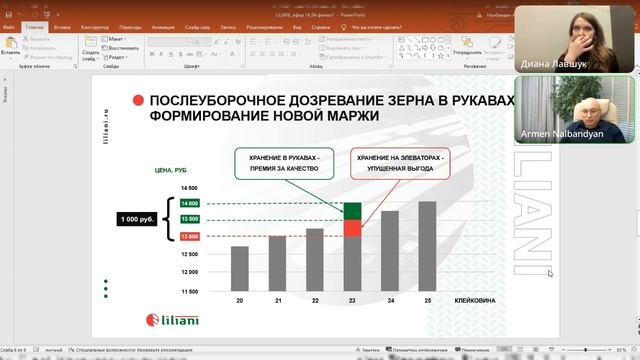Select the star shape in shapes gallery
The height and width of the screenshot is (360, 640).
[441, 56]
